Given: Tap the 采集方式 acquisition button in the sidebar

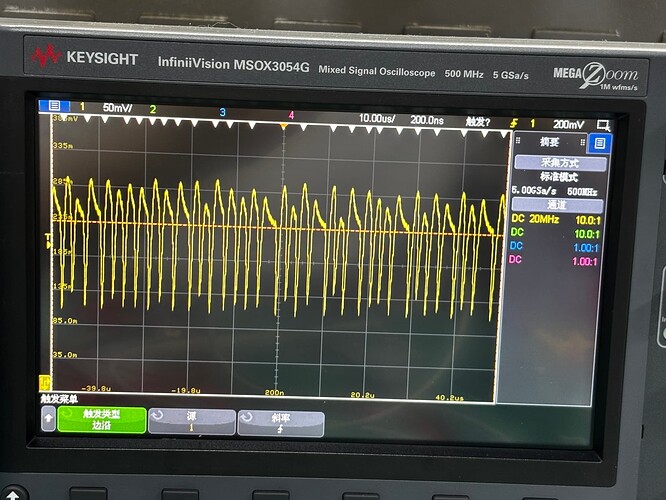Looking at the screenshot, I should (560, 163).
